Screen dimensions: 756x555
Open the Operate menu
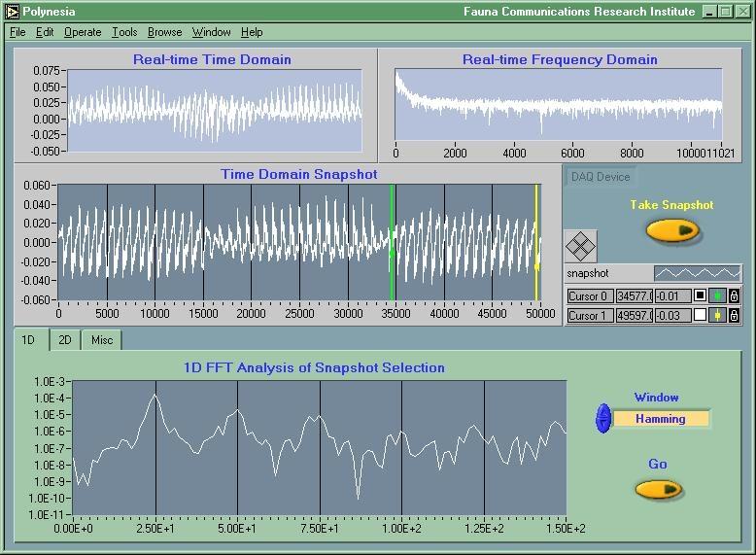83,32
